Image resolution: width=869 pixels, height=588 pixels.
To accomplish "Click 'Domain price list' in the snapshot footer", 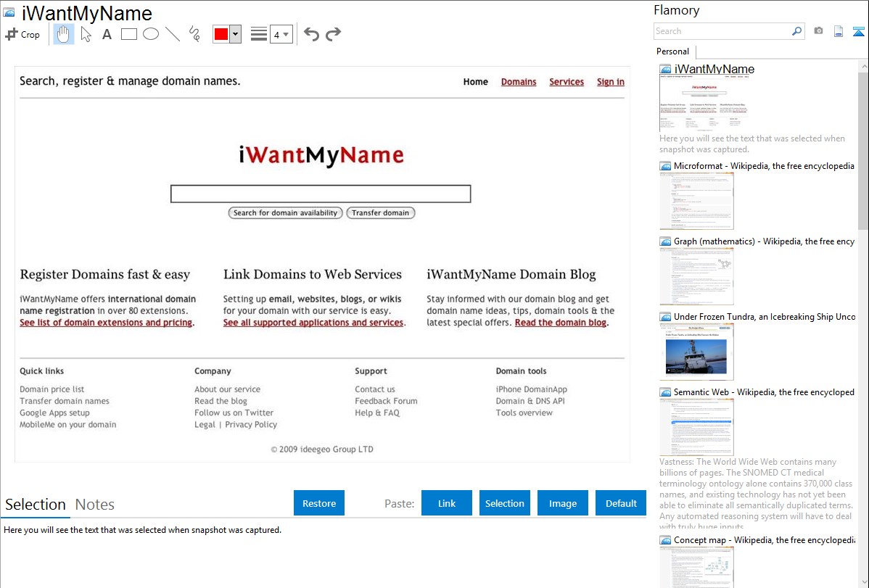I will tap(52, 389).
